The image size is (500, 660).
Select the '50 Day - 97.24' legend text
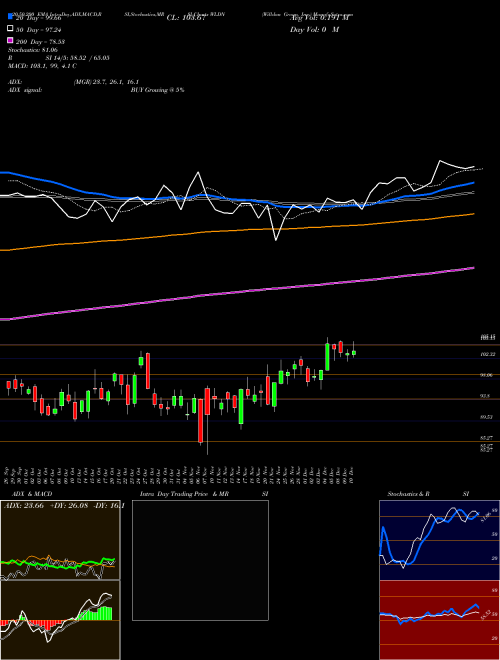click(38, 30)
